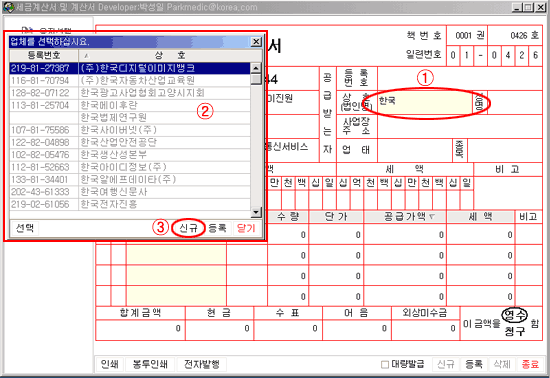
Task: Click 신규 button in company dialog
Action: point(188,228)
